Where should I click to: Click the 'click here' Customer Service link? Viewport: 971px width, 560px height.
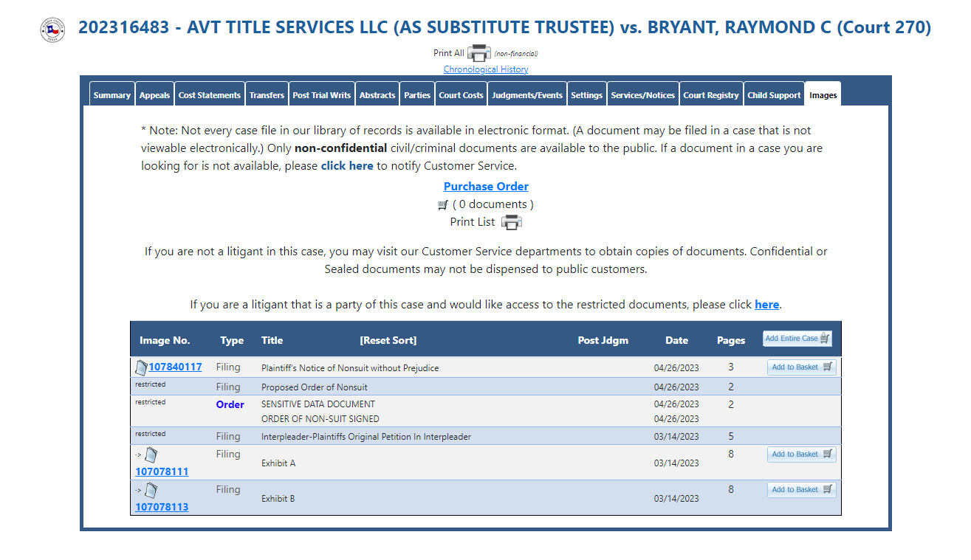point(347,166)
